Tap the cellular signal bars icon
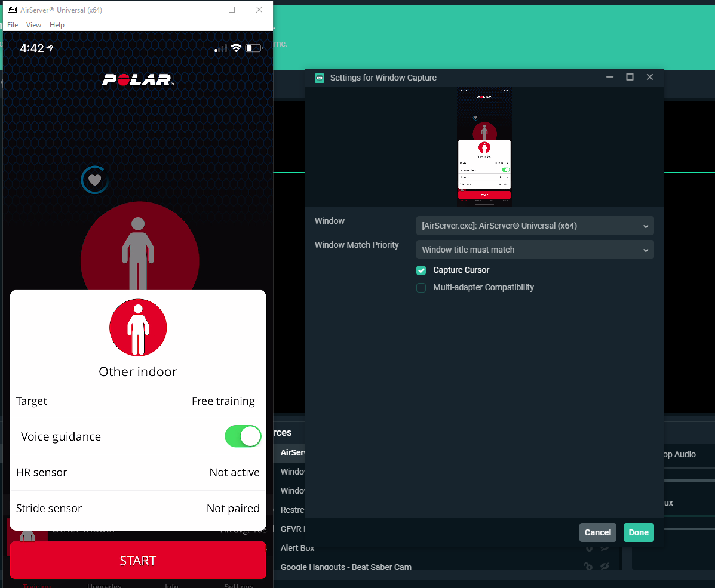The image size is (715, 588). [x=220, y=48]
